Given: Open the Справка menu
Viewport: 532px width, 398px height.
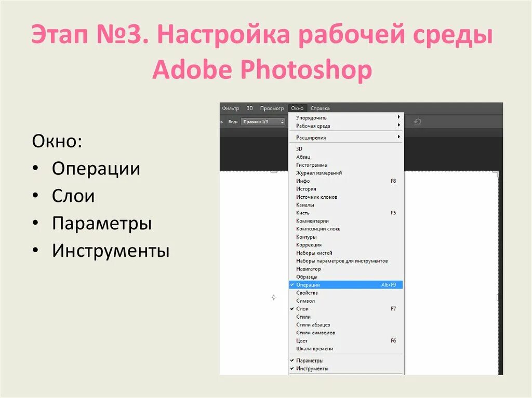Looking at the screenshot, I should pos(320,108).
